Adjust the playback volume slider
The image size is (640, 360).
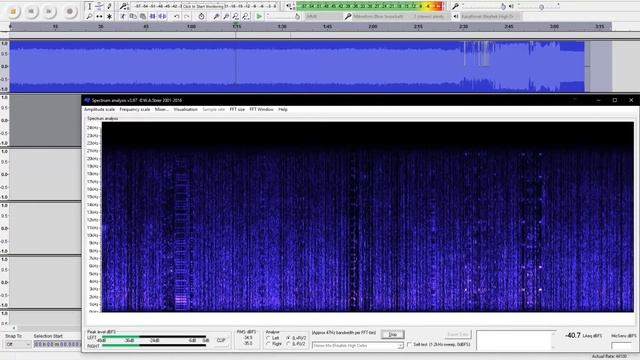coord(538,6)
